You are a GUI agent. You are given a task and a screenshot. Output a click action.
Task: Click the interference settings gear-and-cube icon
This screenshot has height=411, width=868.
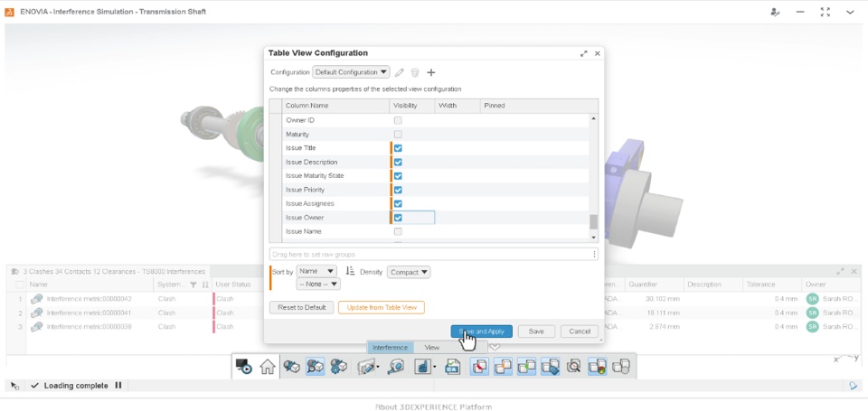coord(338,366)
